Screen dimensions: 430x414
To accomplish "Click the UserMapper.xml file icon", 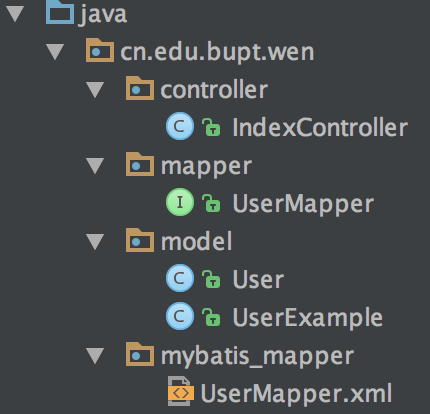I will pos(180,391).
